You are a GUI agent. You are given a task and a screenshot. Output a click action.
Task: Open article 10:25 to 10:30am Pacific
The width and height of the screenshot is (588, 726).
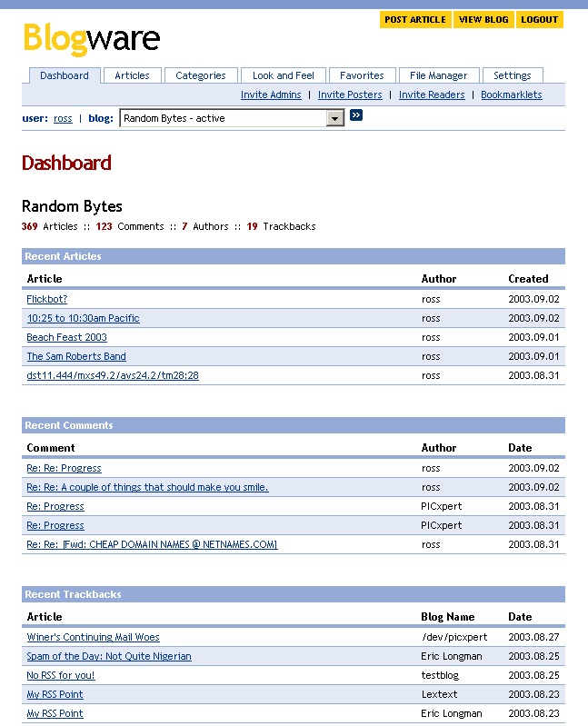(x=83, y=318)
